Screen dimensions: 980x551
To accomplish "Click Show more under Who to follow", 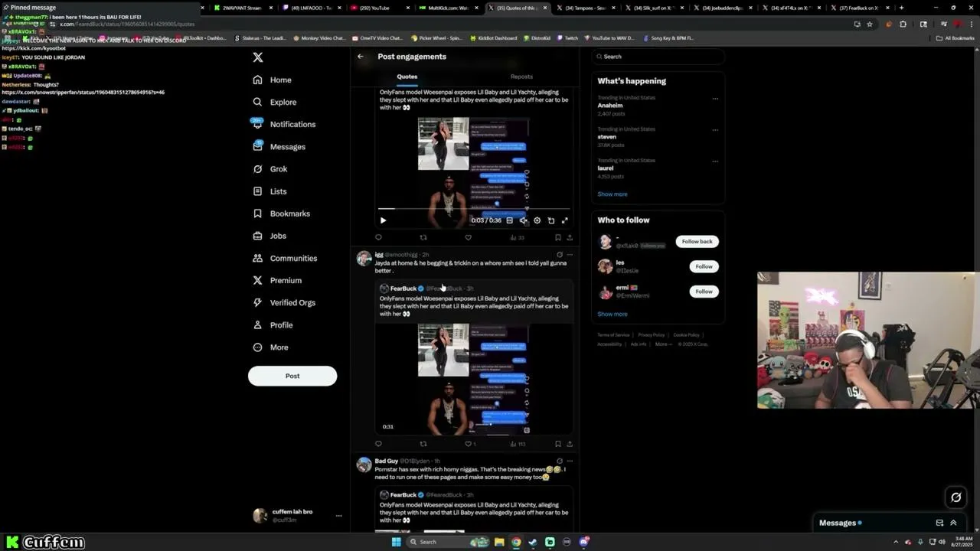I will [x=612, y=315].
